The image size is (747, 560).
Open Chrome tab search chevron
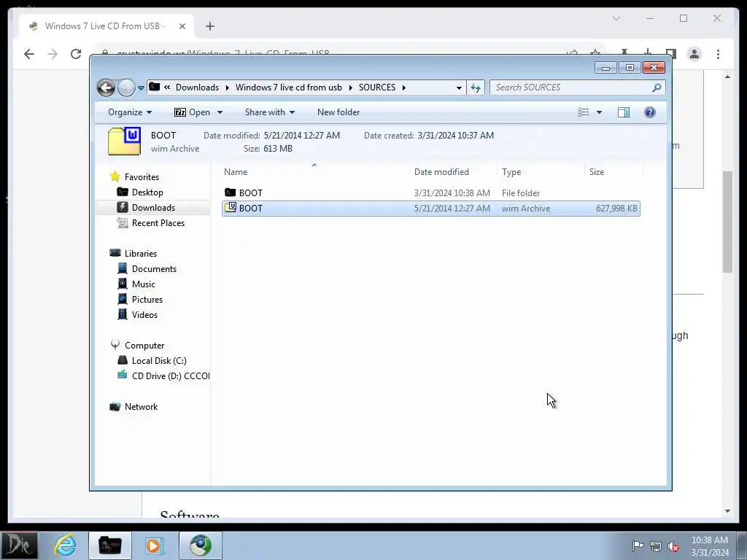click(x=616, y=18)
